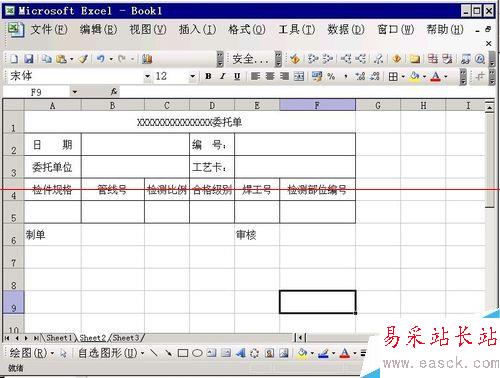Screen dimensions: 500x378
Task: Open the 编辑(E) menu
Action: pos(98,30)
